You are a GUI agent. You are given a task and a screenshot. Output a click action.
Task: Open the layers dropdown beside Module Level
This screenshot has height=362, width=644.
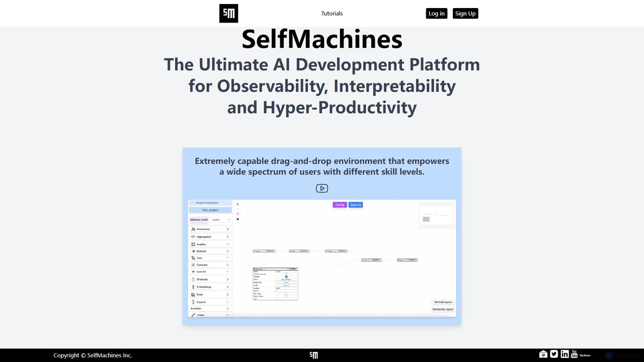point(221,220)
